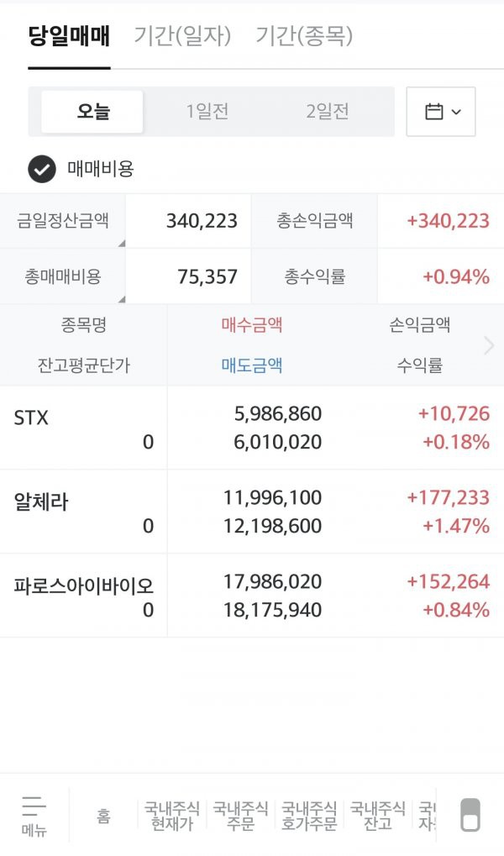Select the STX stock row
The height and width of the screenshot is (856, 504).
pyautogui.click(x=252, y=428)
